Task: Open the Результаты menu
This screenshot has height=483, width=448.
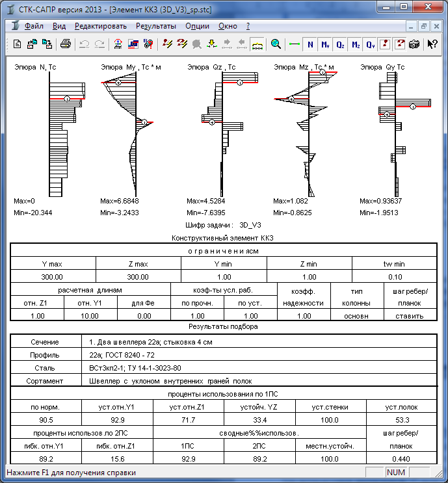Action: coord(155,26)
